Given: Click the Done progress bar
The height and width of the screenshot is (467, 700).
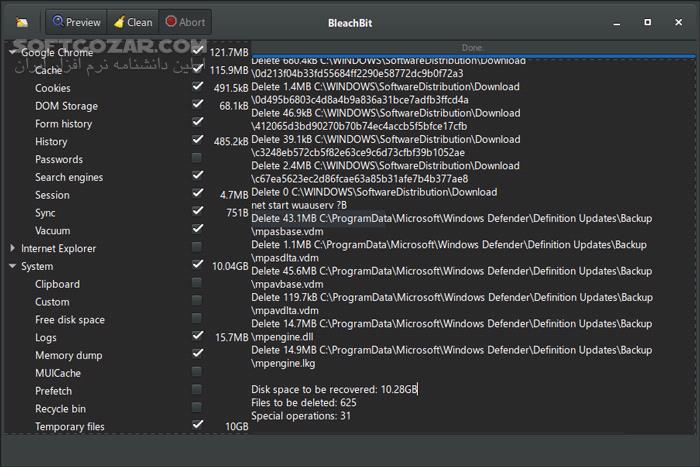Looking at the screenshot, I should pyautogui.click(x=472, y=47).
